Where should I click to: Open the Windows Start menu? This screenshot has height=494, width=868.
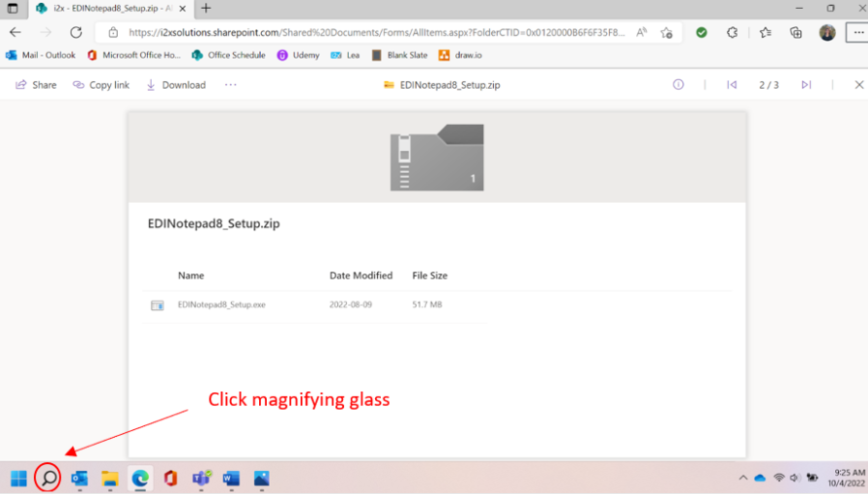click(x=18, y=478)
